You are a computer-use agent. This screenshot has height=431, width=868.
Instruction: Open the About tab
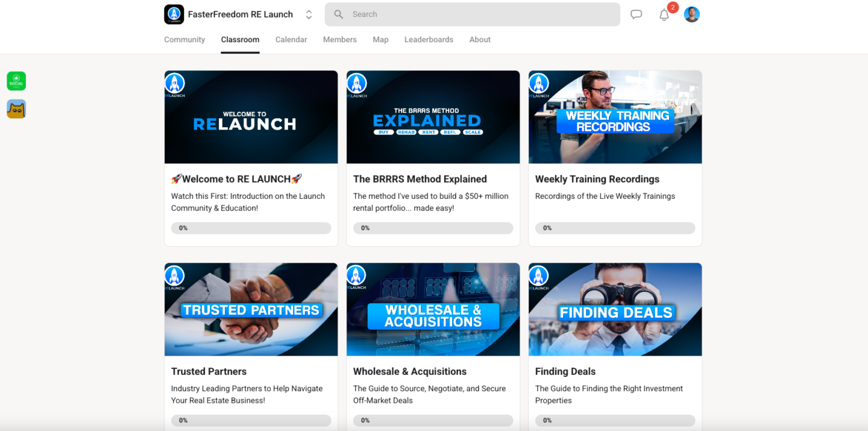pos(480,40)
